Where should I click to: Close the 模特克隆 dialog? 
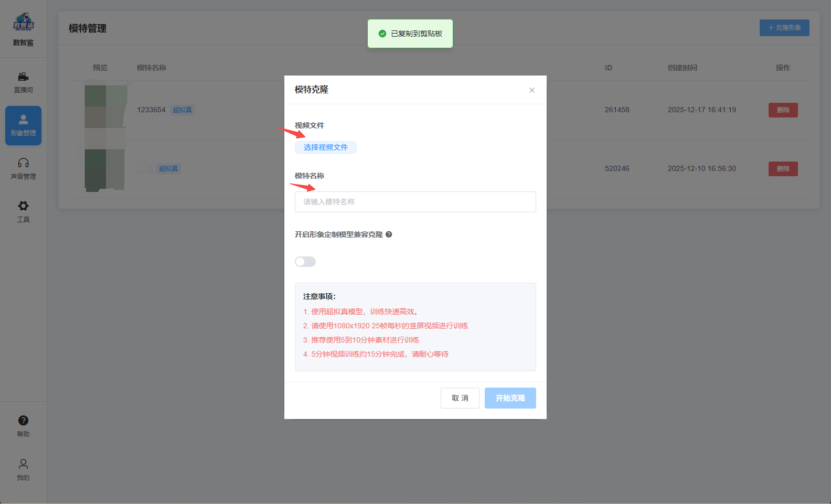[532, 90]
